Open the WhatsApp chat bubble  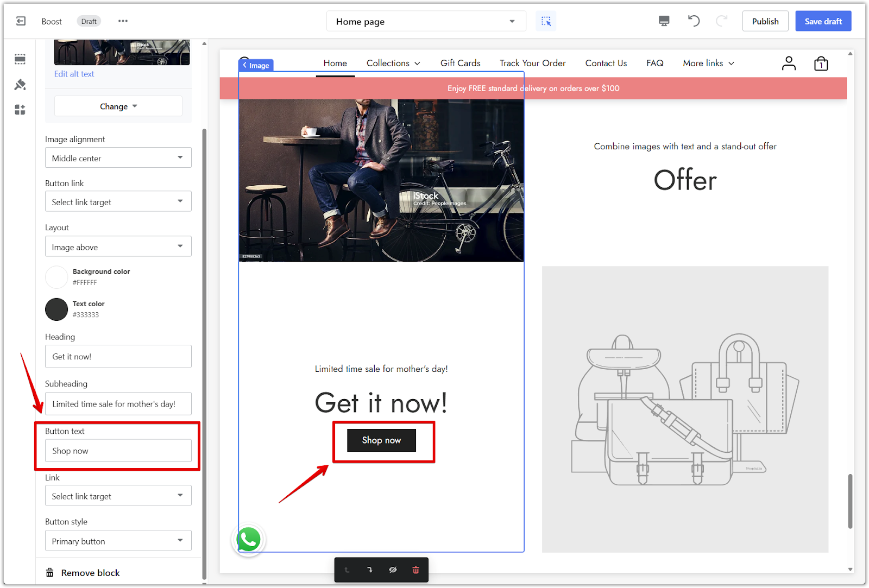[x=249, y=540]
